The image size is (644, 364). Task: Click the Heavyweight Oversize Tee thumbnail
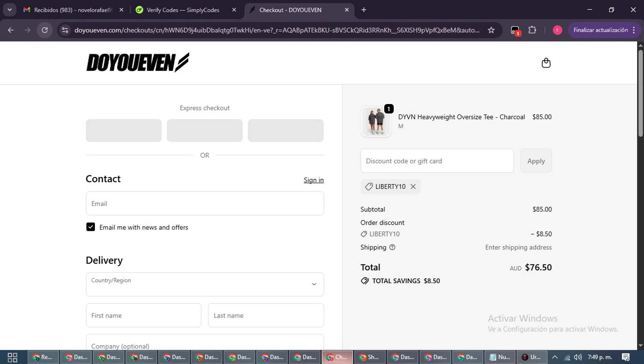(x=376, y=122)
